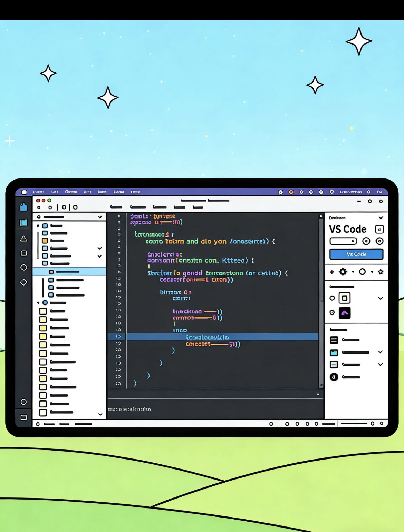The height and width of the screenshot is (532, 404).
Task: Click the large "VS Code" panel title
Action: [x=347, y=229]
